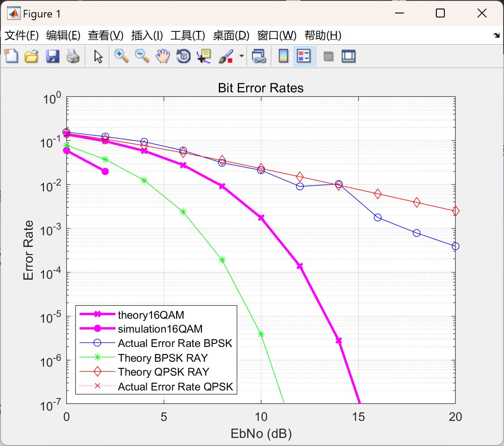Insert a colorbar using the toolbar icon

pyautogui.click(x=283, y=56)
